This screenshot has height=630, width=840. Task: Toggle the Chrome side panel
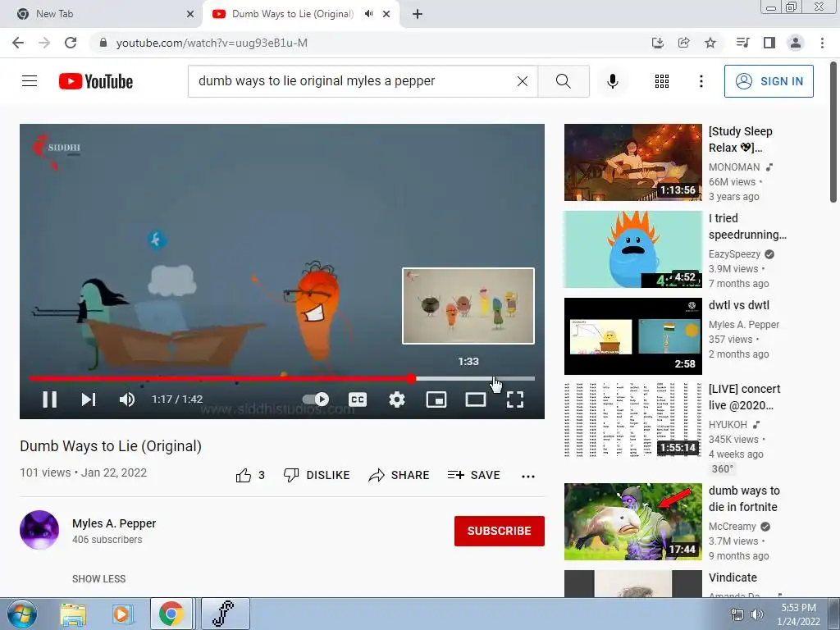tap(769, 43)
